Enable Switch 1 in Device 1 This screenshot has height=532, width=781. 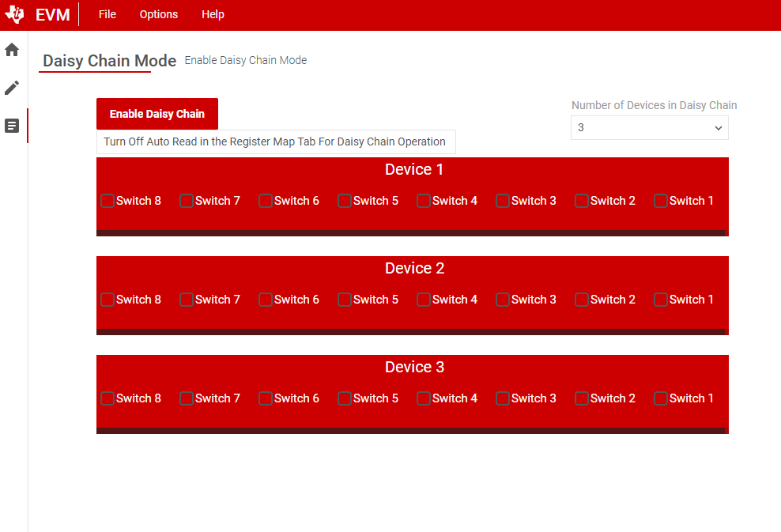point(661,201)
